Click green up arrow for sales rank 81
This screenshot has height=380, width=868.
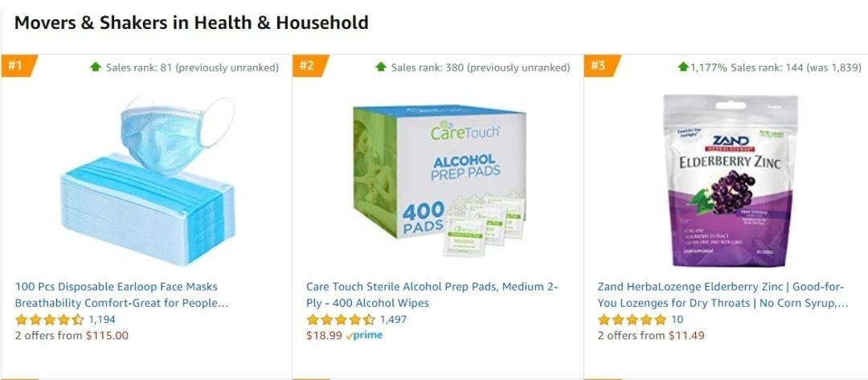pos(96,67)
